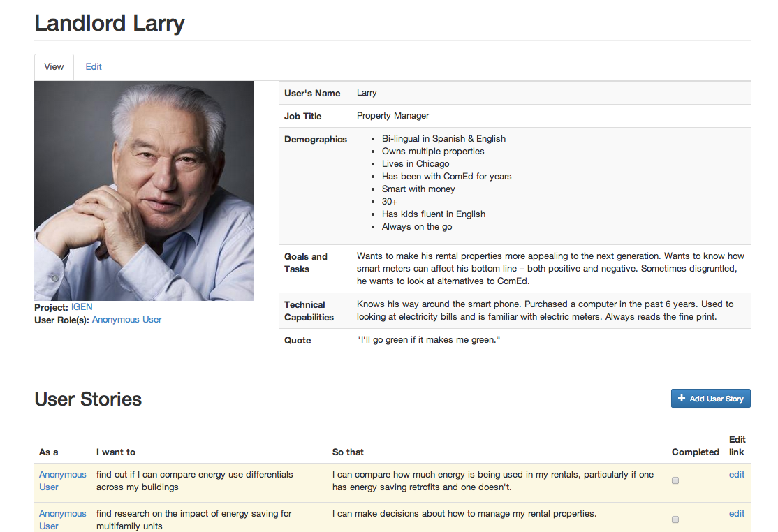Click 'Owns multiple properties' bullet
This screenshot has height=532, width=778.
coord(433,152)
